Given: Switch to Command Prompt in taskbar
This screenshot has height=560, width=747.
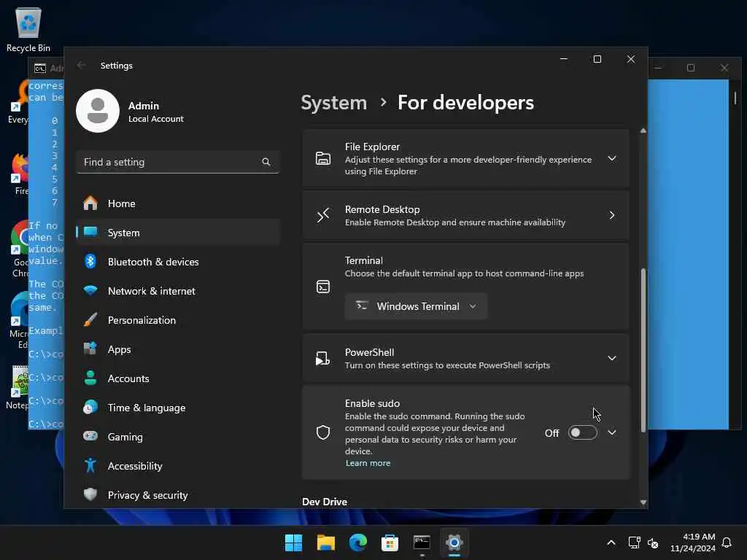Looking at the screenshot, I should (422, 542).
